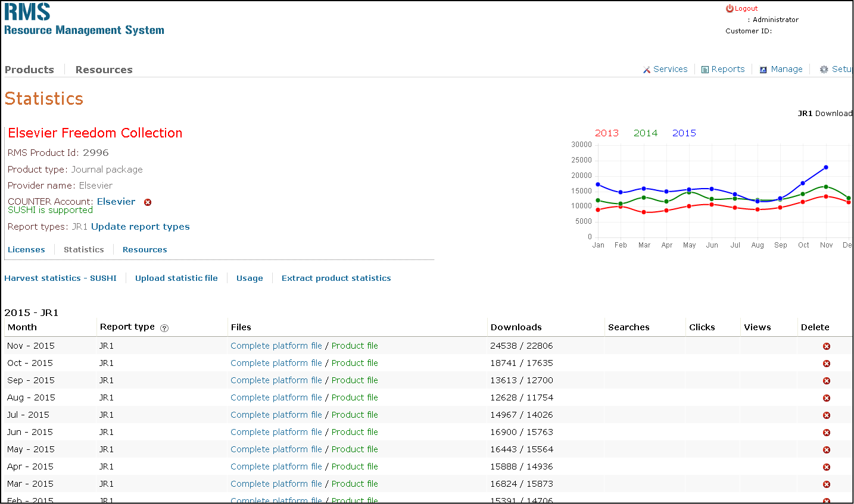Open Jul - 2015 Product file

(355, 415)
